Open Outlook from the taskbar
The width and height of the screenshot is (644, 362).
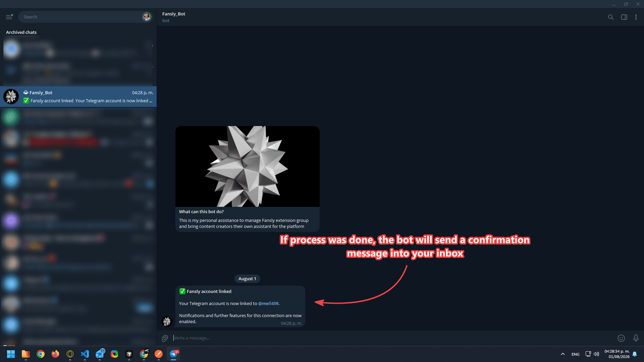(100, 354)
